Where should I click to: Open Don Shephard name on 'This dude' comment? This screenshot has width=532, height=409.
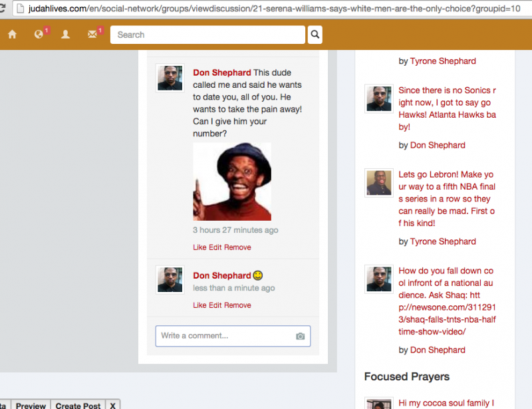click(222, 72)
